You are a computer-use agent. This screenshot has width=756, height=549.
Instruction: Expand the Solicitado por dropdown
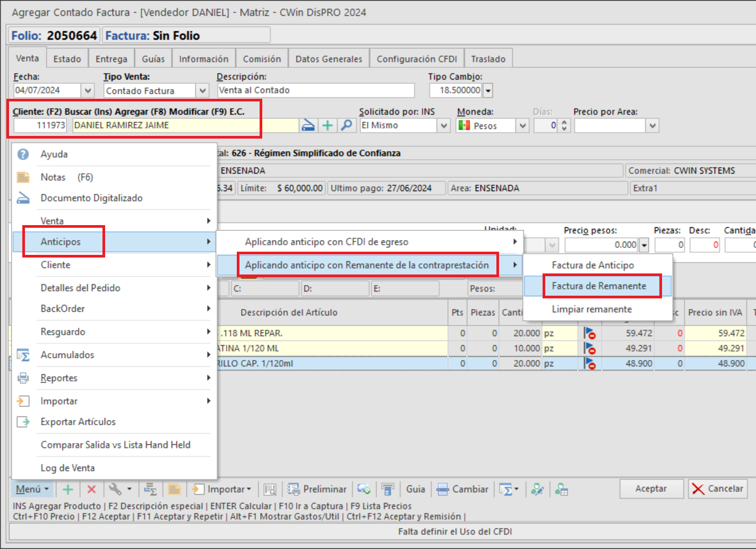(x=444, y=126)
